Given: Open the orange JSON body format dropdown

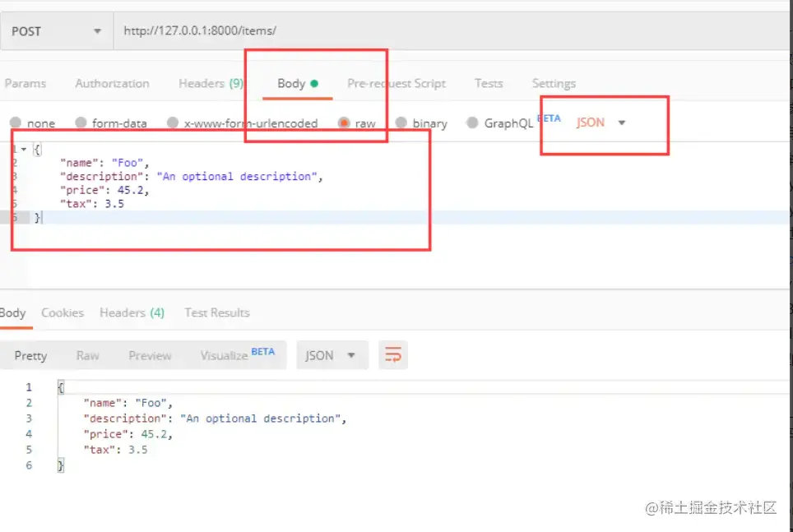Looking at the screenshot, I should (601, 123).
